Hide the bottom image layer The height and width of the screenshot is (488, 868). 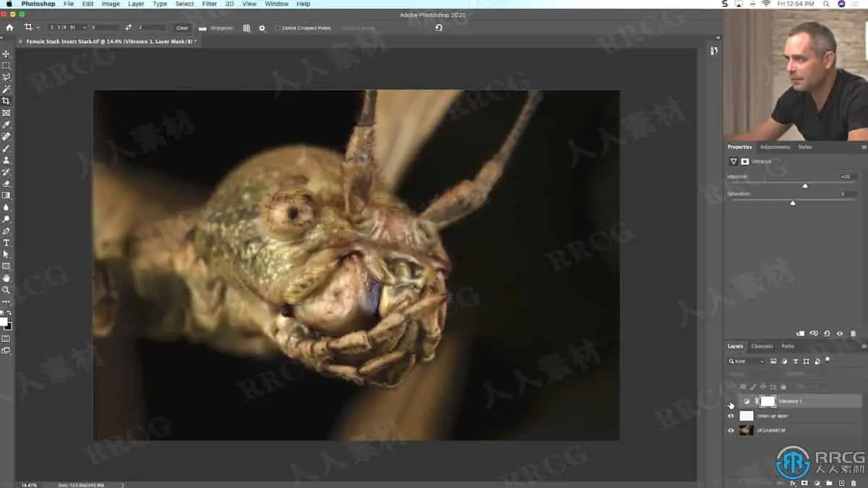coord(731,430)
